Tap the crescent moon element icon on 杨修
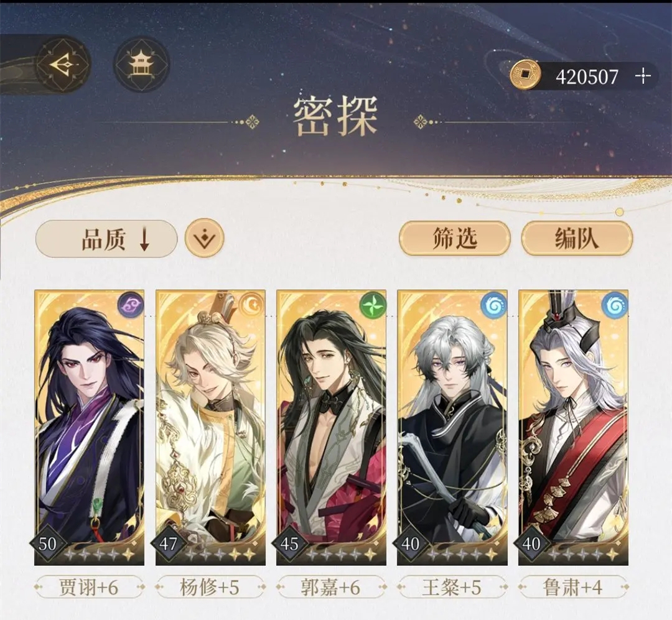672x620 pixels. (251, 305)
